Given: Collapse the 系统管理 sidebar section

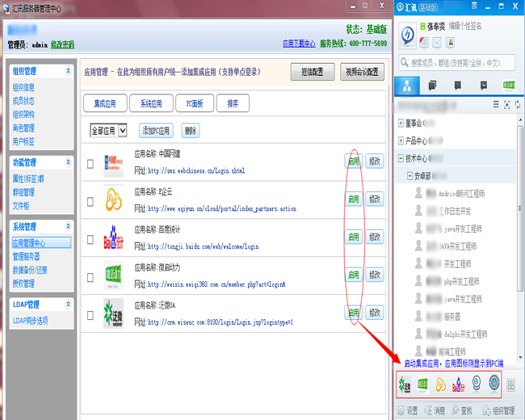Looking at the screenshot, I should (x=68, y=226).
